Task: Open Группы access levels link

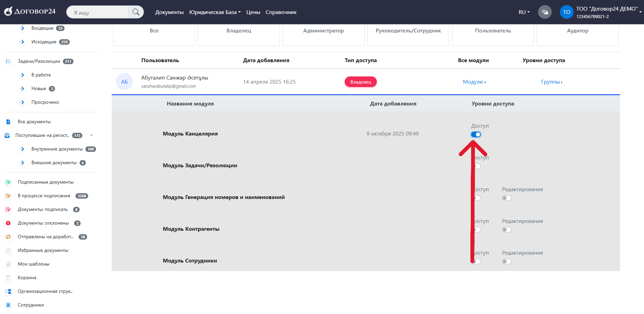Action: click(551, 82)
